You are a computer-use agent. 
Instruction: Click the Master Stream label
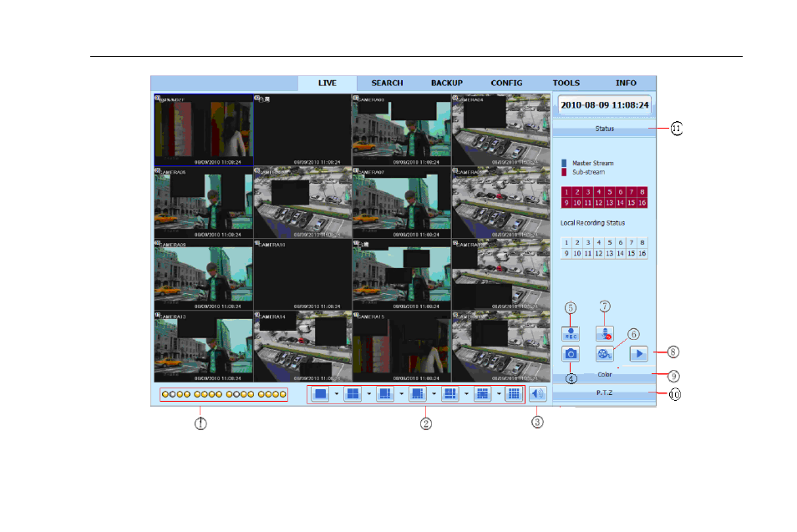pos(592,163)
